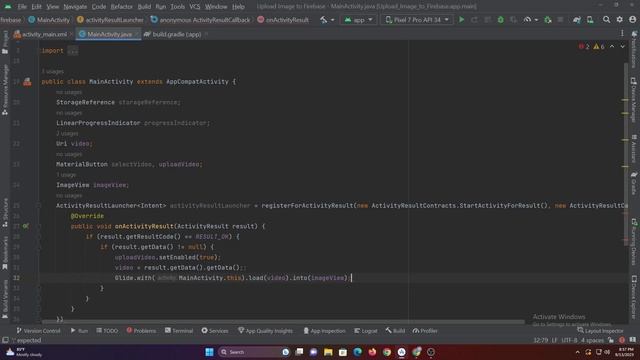The width and height of the screenshot is (640, 360).
Task: Open Problems tool window
Action: click(141, 331)
